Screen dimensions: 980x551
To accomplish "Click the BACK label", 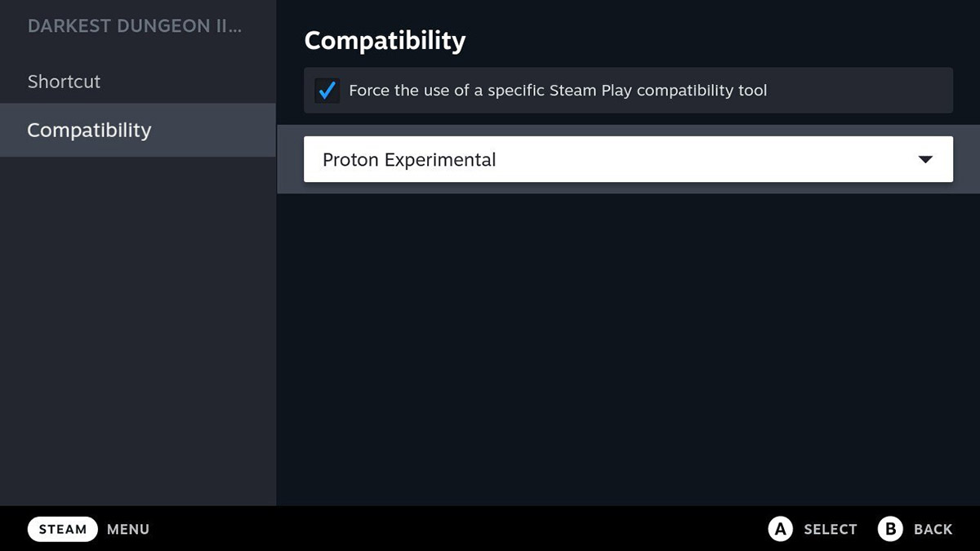I will pos(932,529).
